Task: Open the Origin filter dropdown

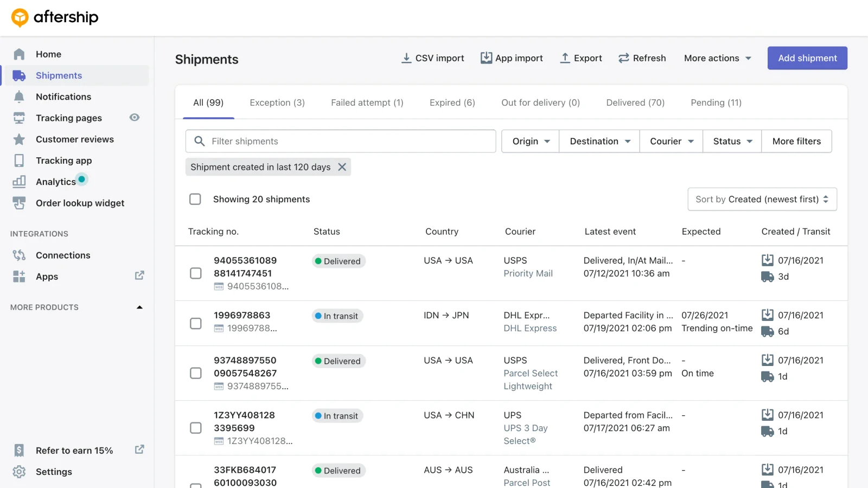Action: tap(531, 141)
